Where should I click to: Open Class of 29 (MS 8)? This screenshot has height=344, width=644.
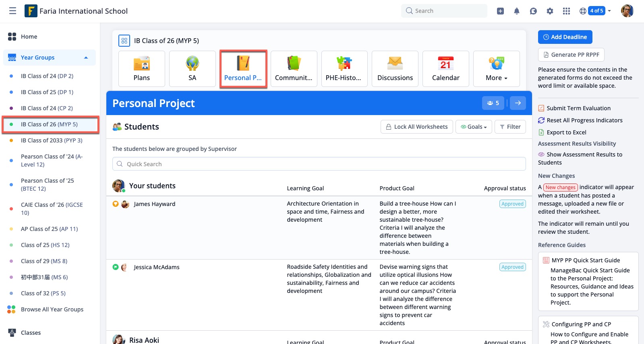pyautogui.click(x=44, y=261)
